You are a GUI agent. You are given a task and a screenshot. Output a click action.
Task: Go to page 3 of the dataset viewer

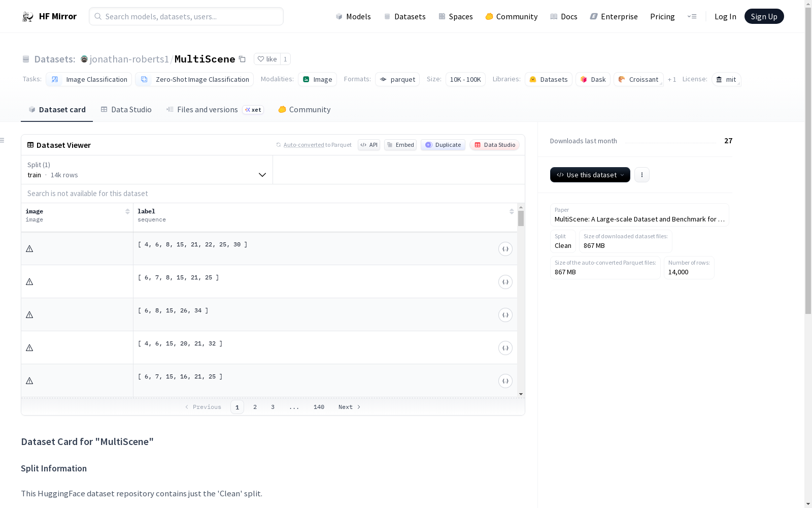tap(273, 407)
